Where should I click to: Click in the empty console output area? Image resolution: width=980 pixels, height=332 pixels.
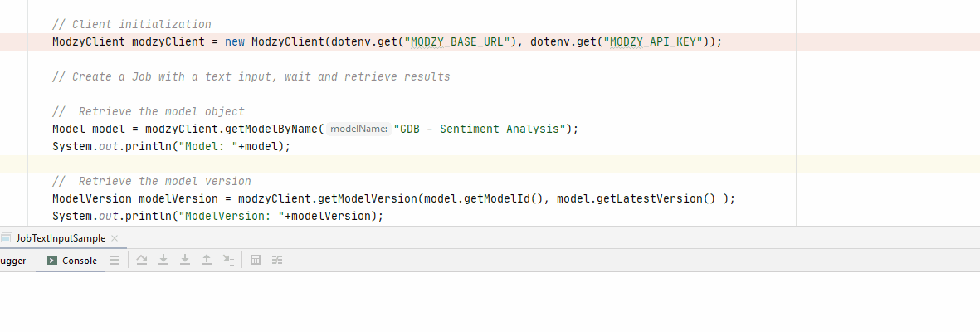click(490, 303)
